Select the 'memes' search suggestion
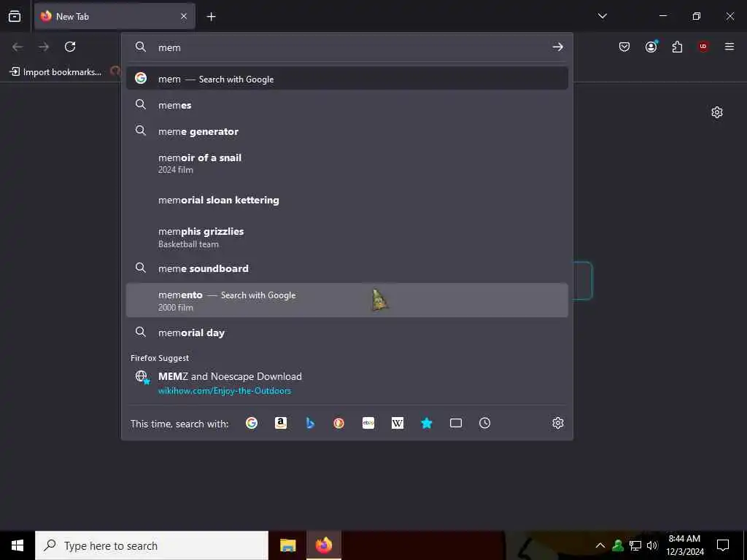This screenshot has width=747, height=560. [347, 105]
